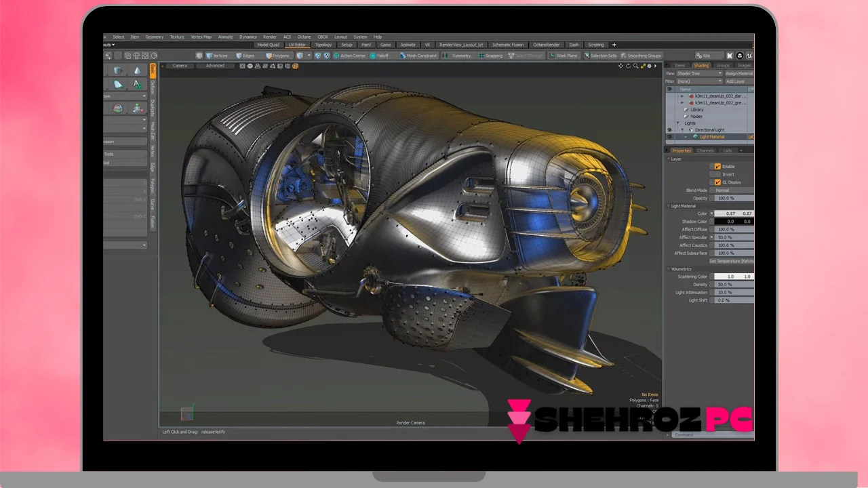Toggle Light Material visibility eye
868x488 pixels.
click(669, 137)
